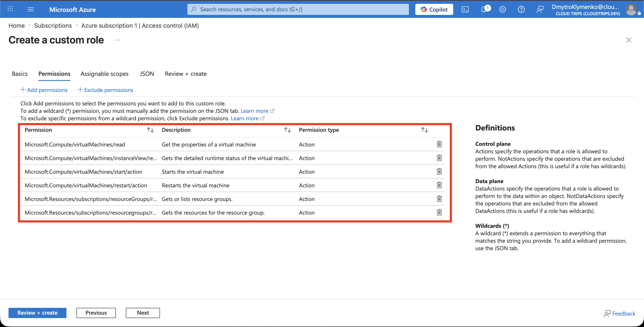Click the Next button
This screenshot has height=327, width=644.
pos(143,313)
